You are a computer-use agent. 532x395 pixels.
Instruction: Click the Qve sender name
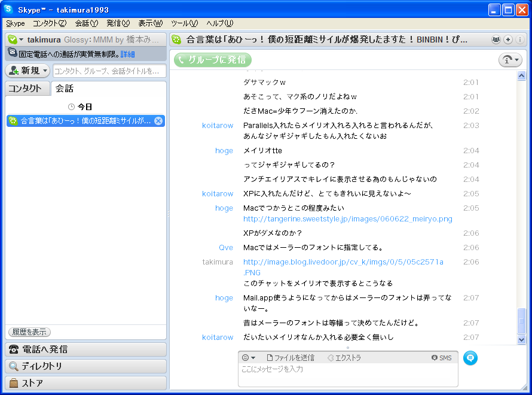pos(226,248)
